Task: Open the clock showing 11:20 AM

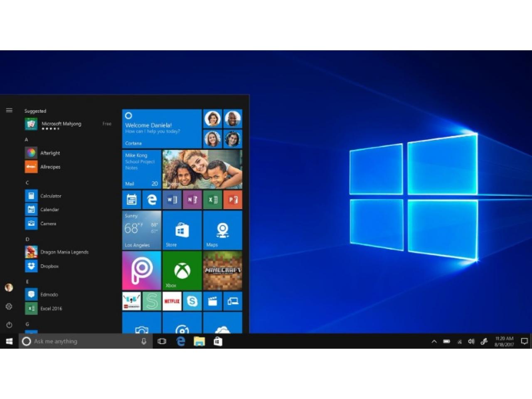Action: (x=504, y=341)
